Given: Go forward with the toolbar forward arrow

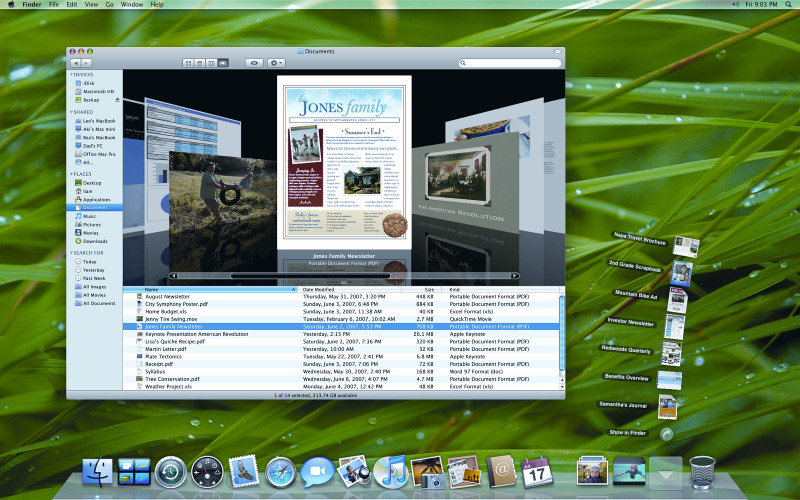Looking at the screenshot, I should point(86,63).
